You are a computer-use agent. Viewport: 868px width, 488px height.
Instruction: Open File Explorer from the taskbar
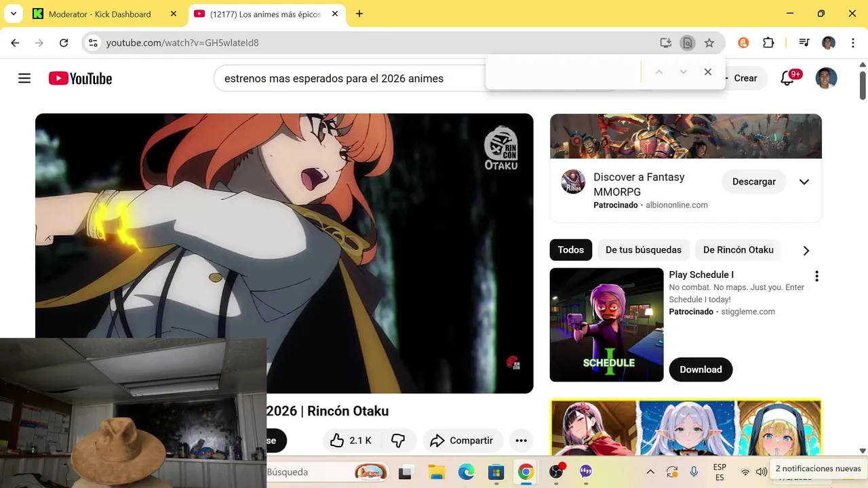(436, 472)
